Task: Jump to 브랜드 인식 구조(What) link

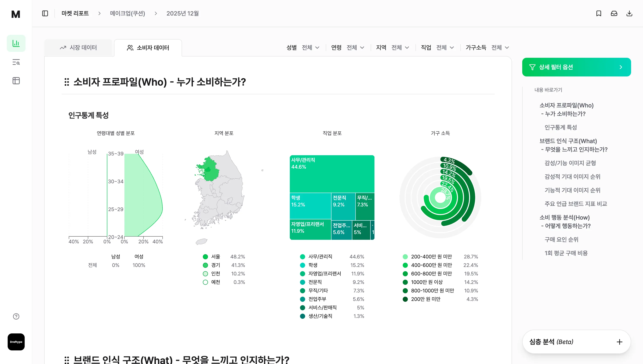Action: tap(573, 145)
